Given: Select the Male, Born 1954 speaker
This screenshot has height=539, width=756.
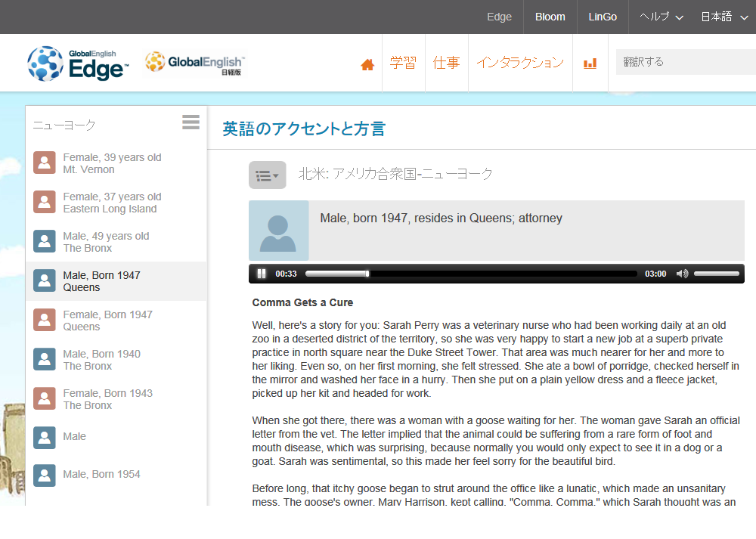Looking at the screenshot, I should click(116, 475).
